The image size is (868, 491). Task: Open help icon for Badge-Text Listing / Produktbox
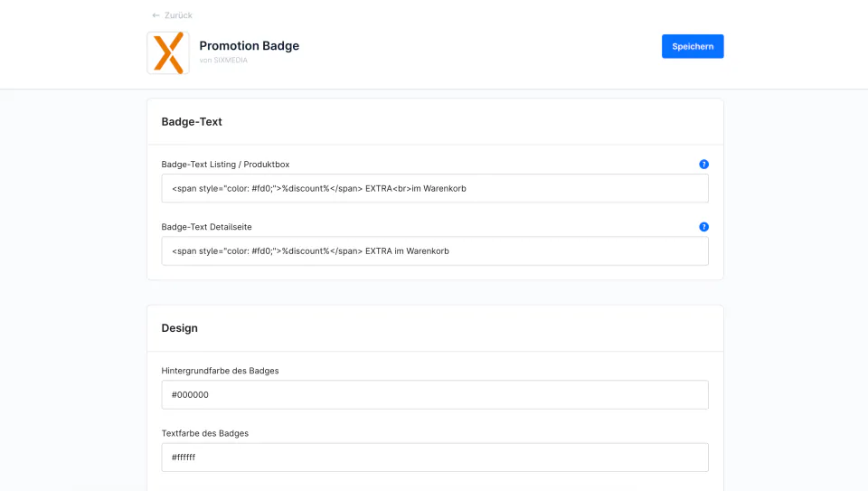pos(703,165)
